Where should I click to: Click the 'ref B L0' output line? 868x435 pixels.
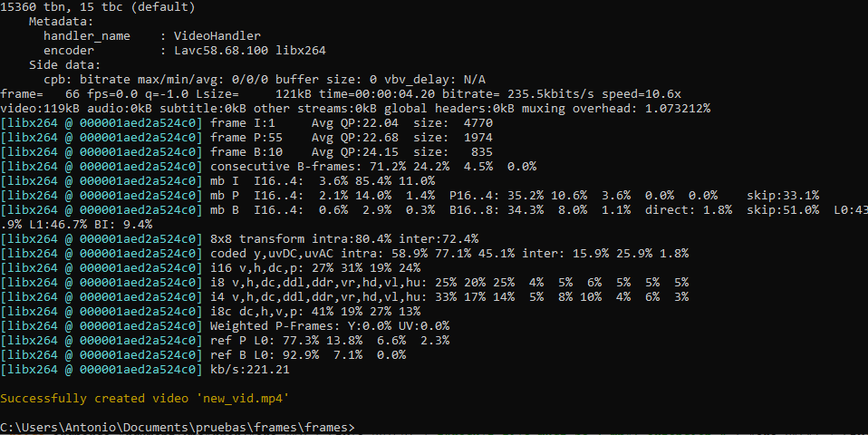point(203,354)
